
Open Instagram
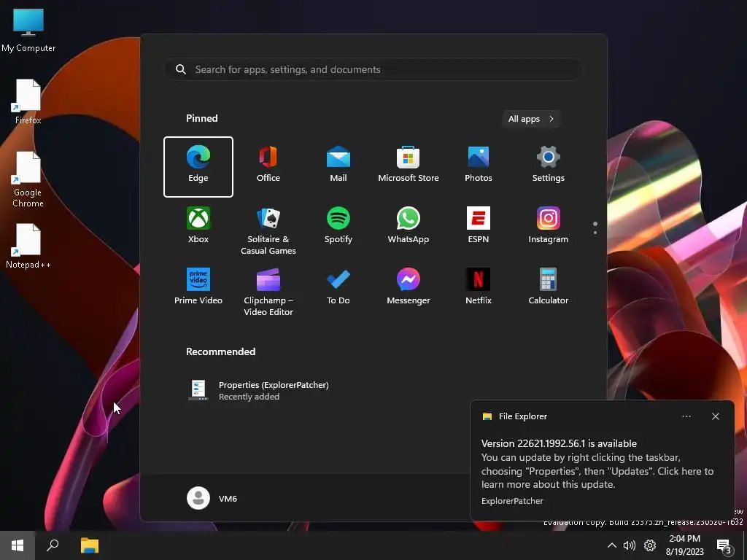pos(549,226)
